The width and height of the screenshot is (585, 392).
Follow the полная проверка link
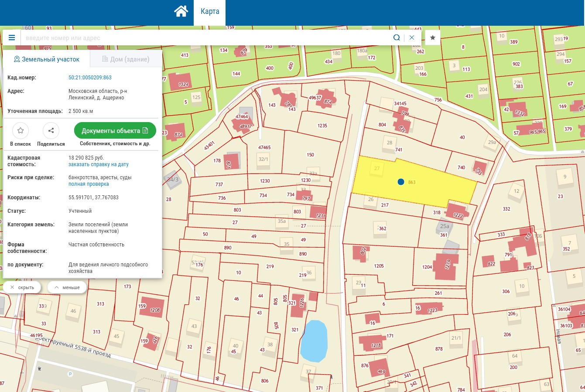(89, 184)
